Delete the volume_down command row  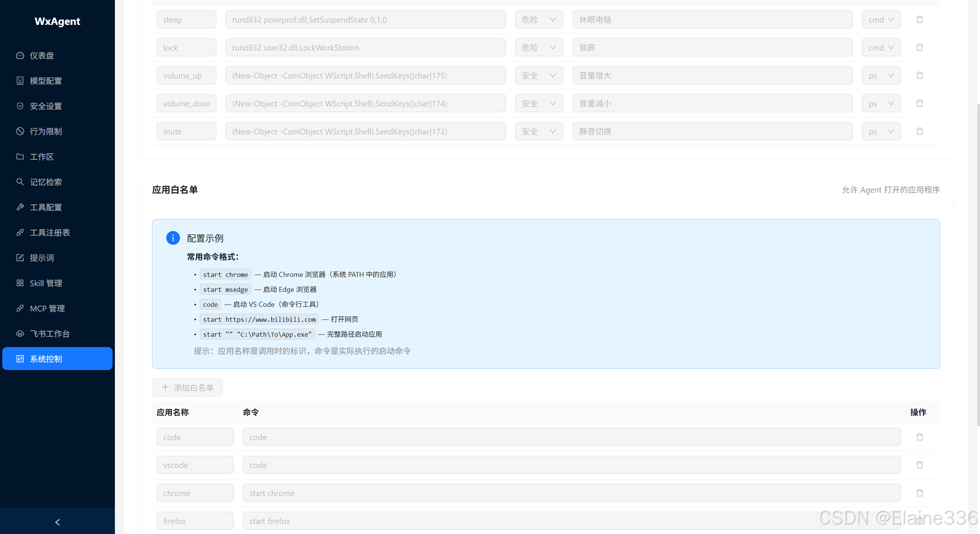point(919,103)
